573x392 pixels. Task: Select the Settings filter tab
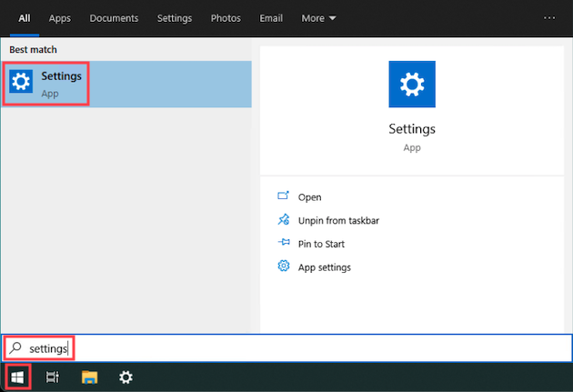(x=175, y=18)
